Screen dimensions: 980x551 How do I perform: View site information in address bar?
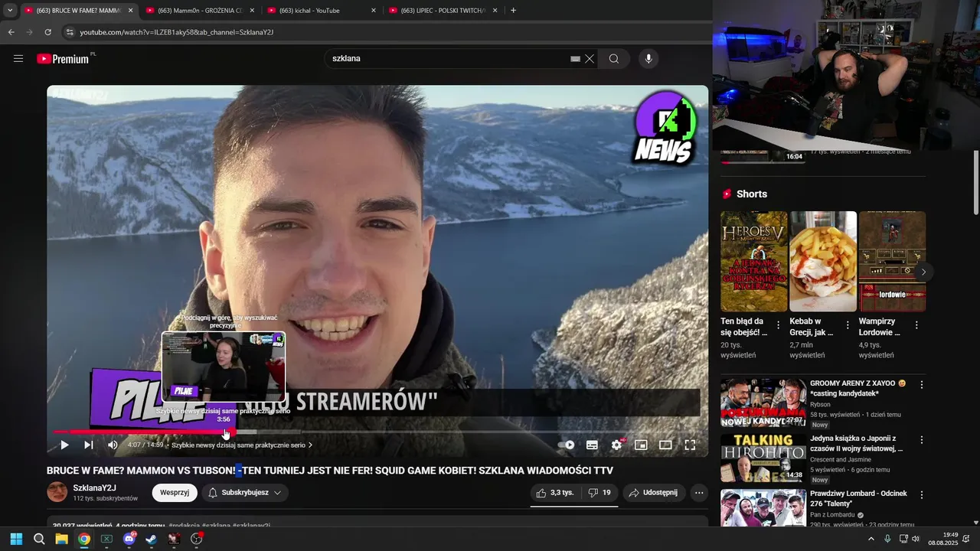tap(70, 32)
